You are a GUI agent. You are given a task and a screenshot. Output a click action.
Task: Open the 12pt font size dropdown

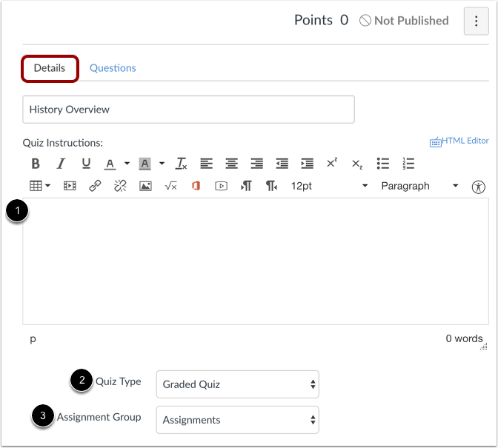pos(329,186)
